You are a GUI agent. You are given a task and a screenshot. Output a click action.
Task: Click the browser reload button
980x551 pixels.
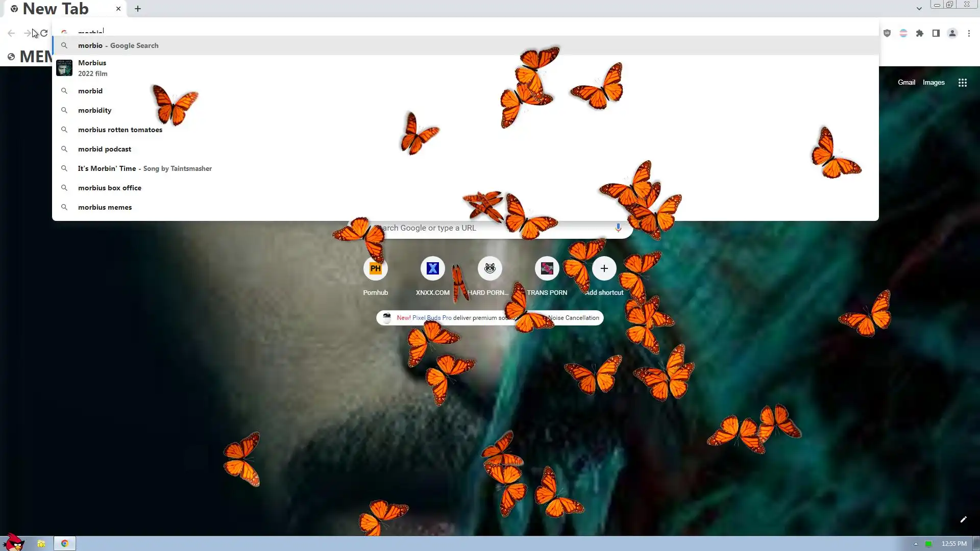pyautogui.click(x=44, y=33)
